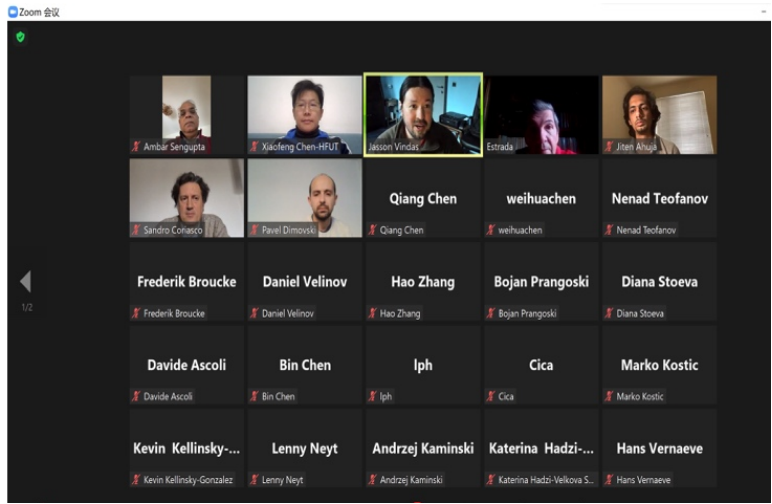Screen dimensions: 772x504
Task: Click muted mic icon next to Qiang Chen
Action: click(373, 230)
